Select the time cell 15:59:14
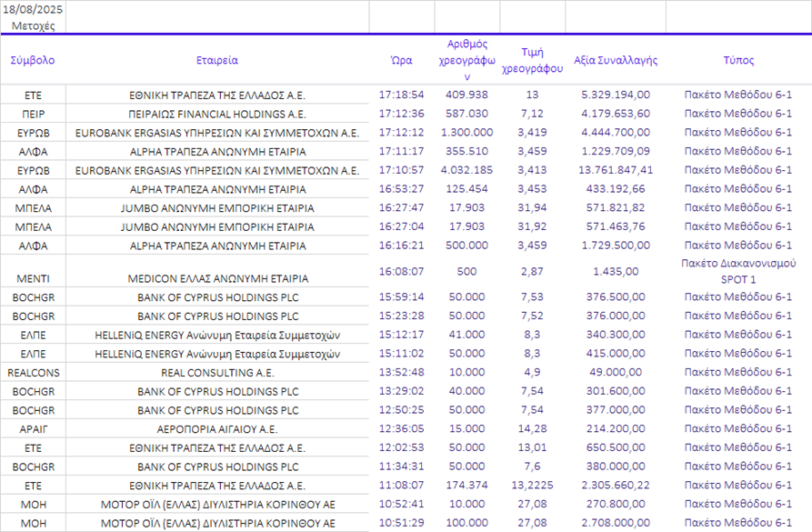This screenshot has height=532, width=812. [x=401, y=296]
